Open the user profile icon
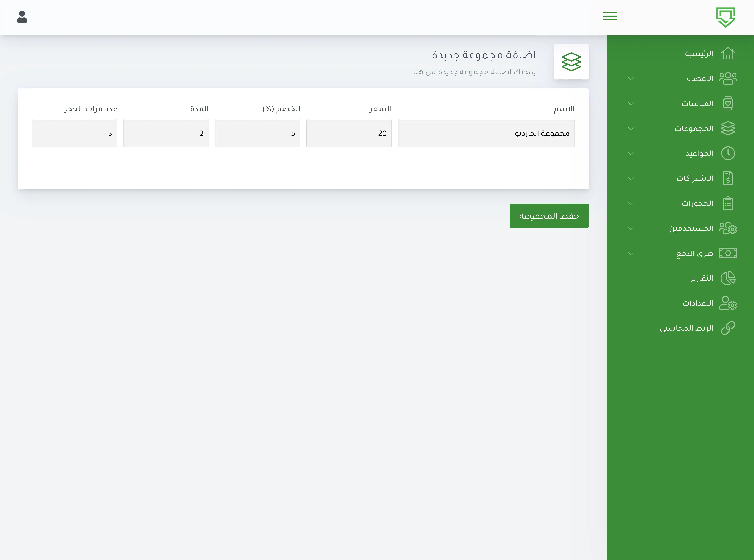 point(22,17)
